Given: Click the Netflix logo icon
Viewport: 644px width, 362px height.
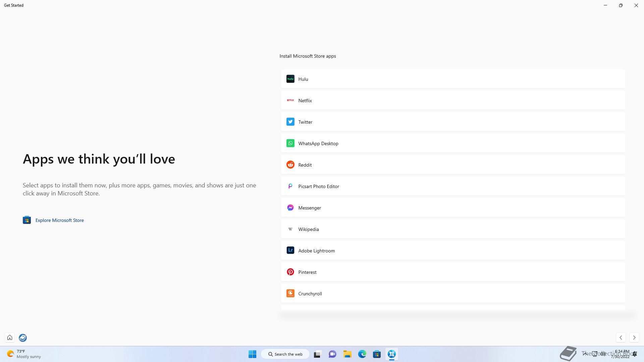Looking at the screenshot, I should 290,100.
